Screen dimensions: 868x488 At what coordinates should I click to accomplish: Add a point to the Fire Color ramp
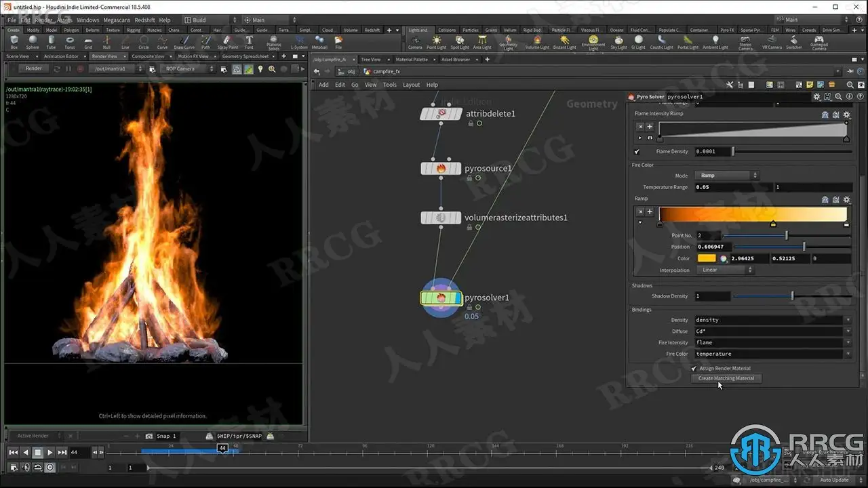click(649, 211)
